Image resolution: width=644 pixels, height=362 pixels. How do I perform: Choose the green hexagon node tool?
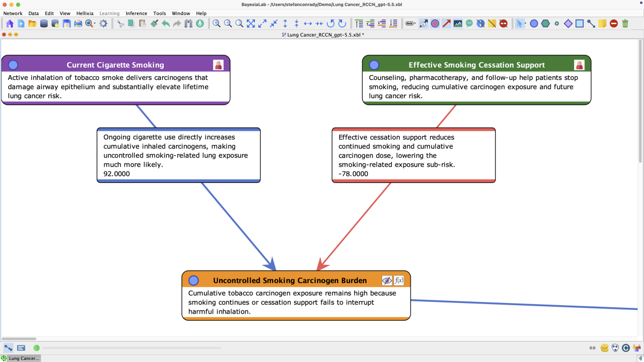(x=545, y=24)
